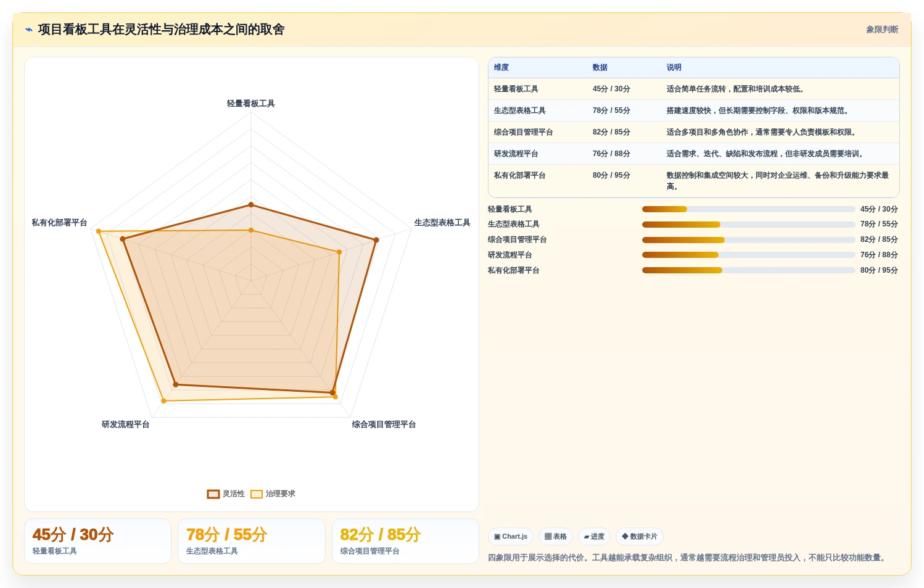This screenshot has width=924, height=588.
Task: Click the 82分 / 85分 value in the table
Action: click(x=611, y=132)
